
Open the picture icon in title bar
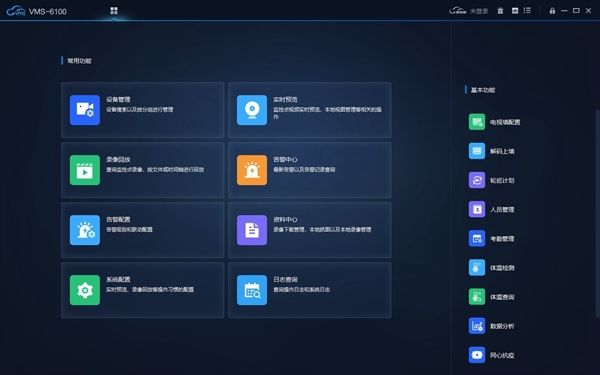(x=515, y=11)
